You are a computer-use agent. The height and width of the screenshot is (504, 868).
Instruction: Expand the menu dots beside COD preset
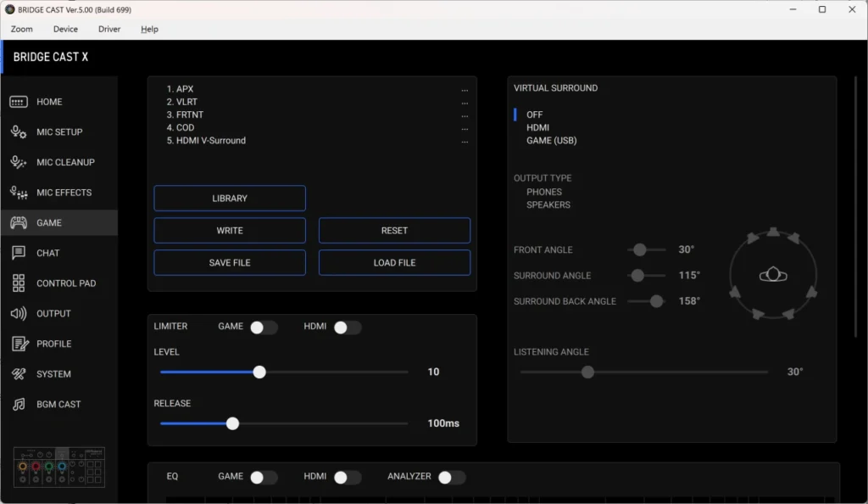click(x=465, y=128)
